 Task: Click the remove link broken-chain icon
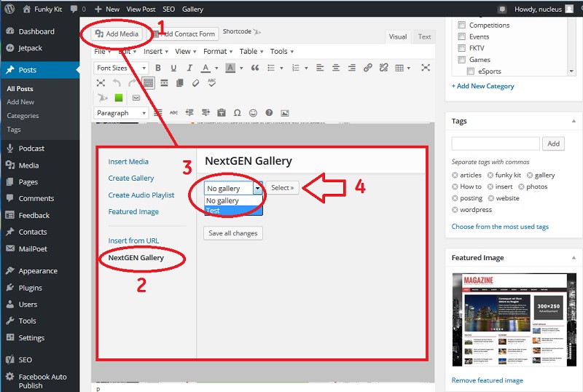[384, 68]
